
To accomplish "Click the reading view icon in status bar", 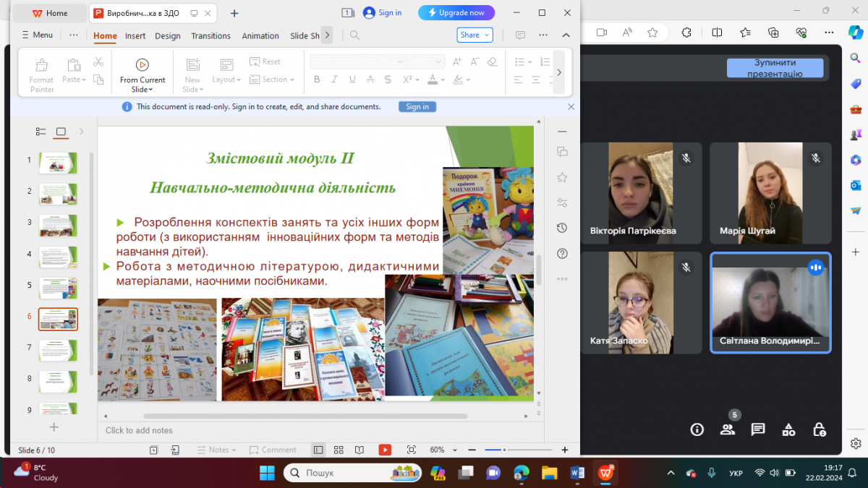I will (x=359, y=450).
